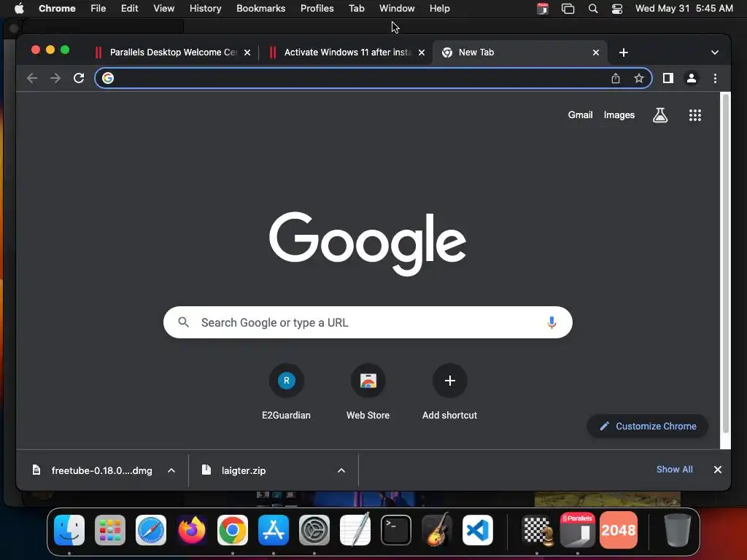Open the Trash in the Dock

tap(677, 530)
